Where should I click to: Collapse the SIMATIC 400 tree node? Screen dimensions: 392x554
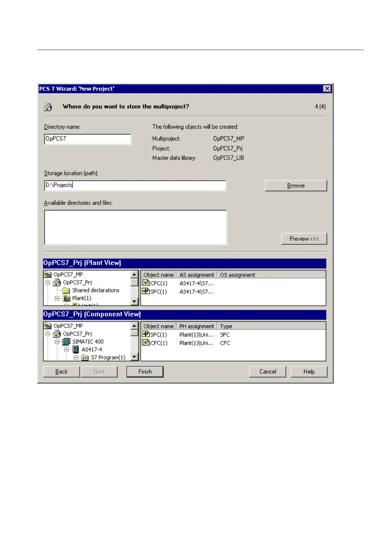click(x=57, y=341)
